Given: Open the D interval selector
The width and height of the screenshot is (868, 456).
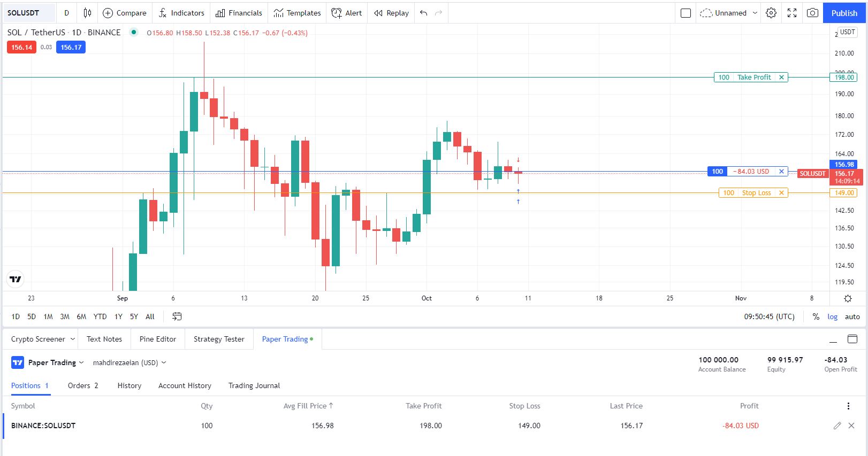Looking at the screenshot, I should [x=67, y=13].
